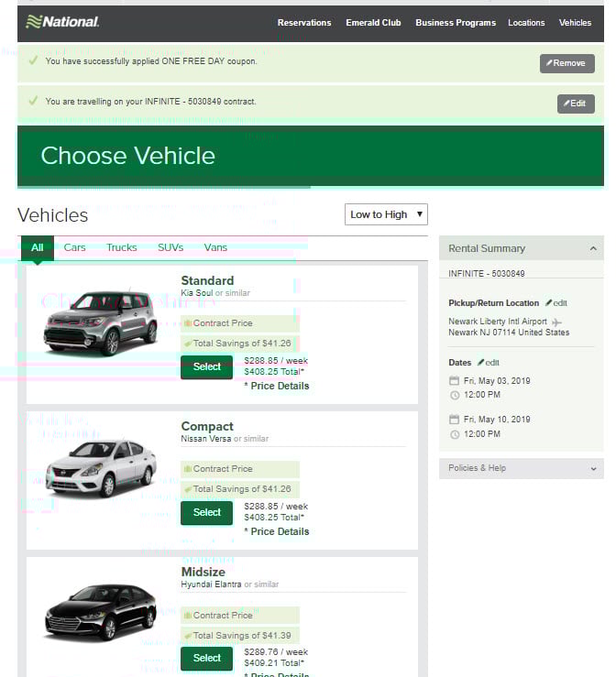Click Contract Price icon on Midsize card
Screen dimensions: 616x677
(x=188, y=616)
